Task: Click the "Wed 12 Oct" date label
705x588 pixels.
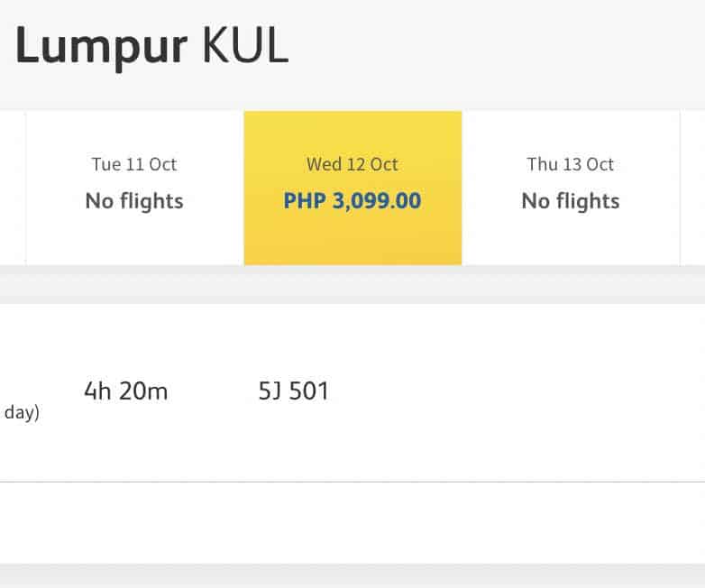Action: click(352, 164)
